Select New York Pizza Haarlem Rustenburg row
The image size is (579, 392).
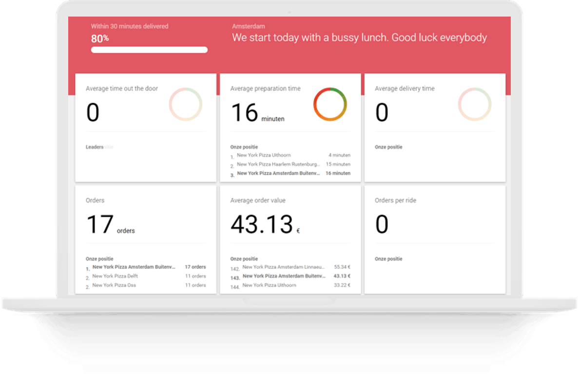290,165
